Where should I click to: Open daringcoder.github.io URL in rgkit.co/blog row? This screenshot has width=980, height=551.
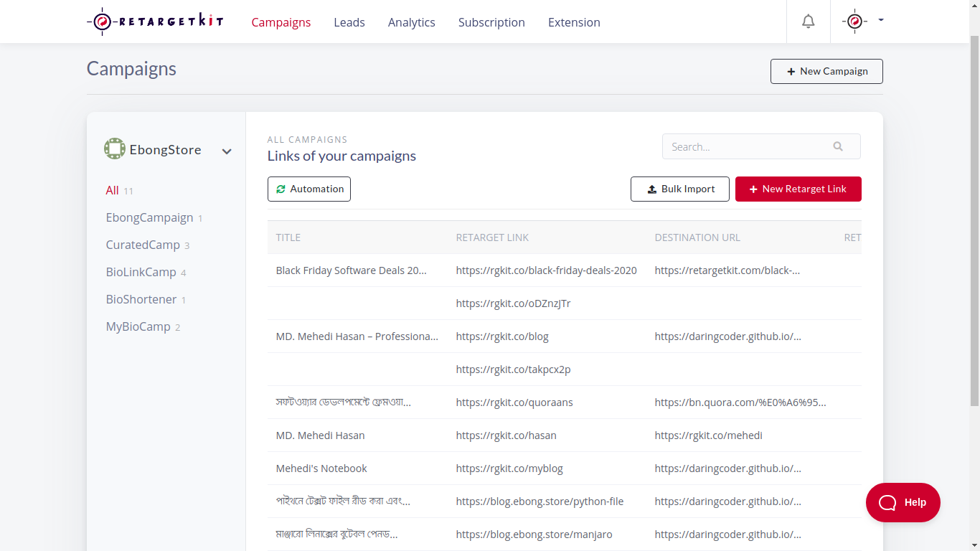728,336
